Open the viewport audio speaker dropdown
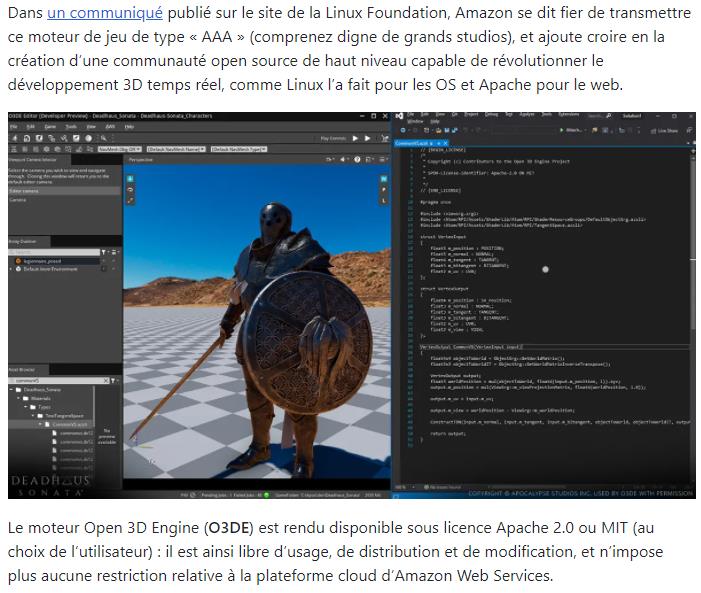701x593 pixels. (343, 160)
